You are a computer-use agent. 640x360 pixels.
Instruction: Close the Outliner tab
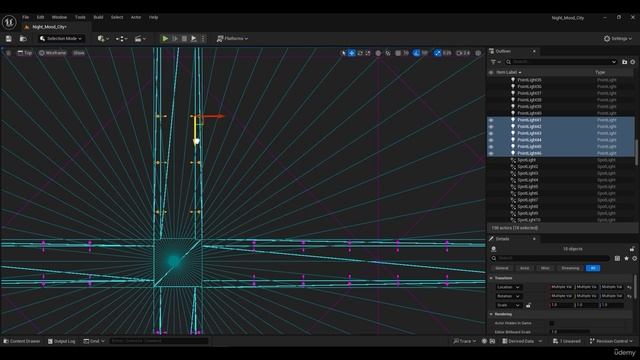(534, 51)
